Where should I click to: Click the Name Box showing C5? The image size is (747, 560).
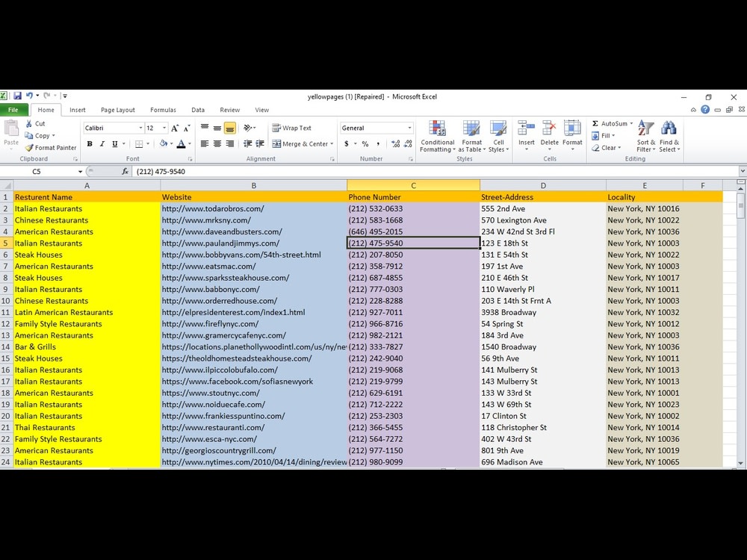(38, 172)
